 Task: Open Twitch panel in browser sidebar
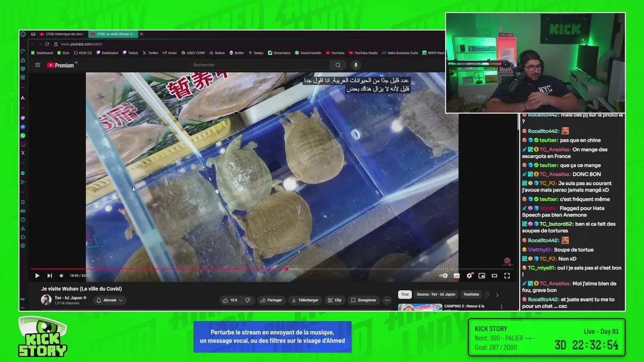click(x=23, y=118)
